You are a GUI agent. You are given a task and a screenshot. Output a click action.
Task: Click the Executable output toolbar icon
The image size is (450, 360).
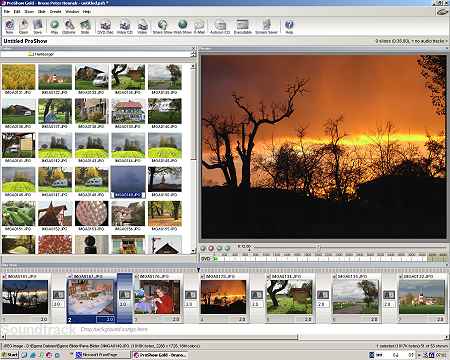[x=242, y=26]
